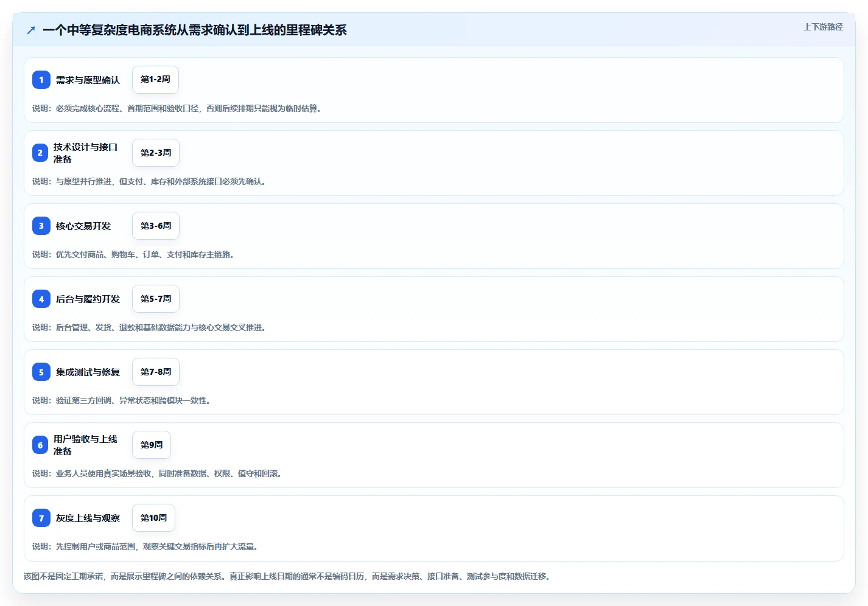This screenshot has height=606, width=868.
Task: Click the note starting 验证第三方回调
Action: (122, 400)
